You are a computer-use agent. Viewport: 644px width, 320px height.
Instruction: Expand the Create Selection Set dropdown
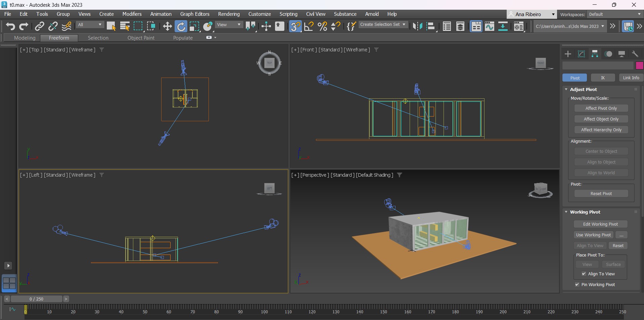tap(383, 25)
